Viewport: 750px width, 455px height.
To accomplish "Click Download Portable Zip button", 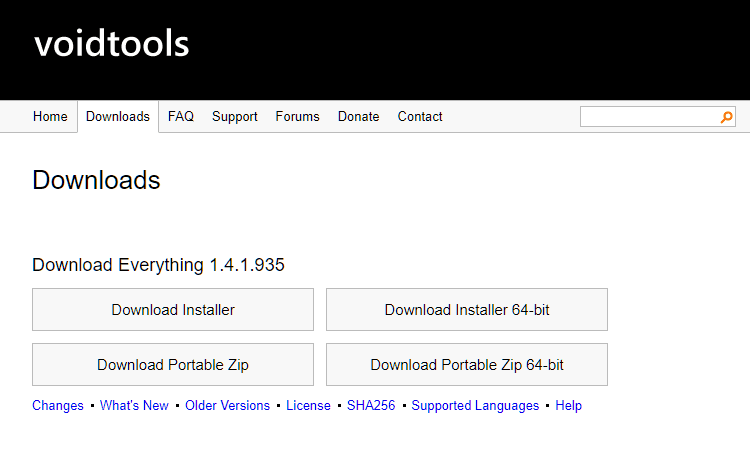I will [x=173, y=365].
